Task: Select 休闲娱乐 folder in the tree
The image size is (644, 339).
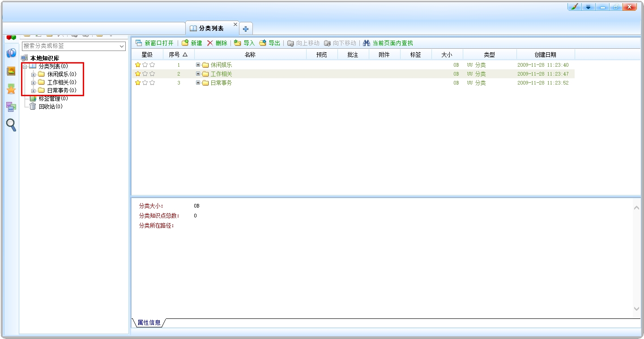Action: coord(57,74)
